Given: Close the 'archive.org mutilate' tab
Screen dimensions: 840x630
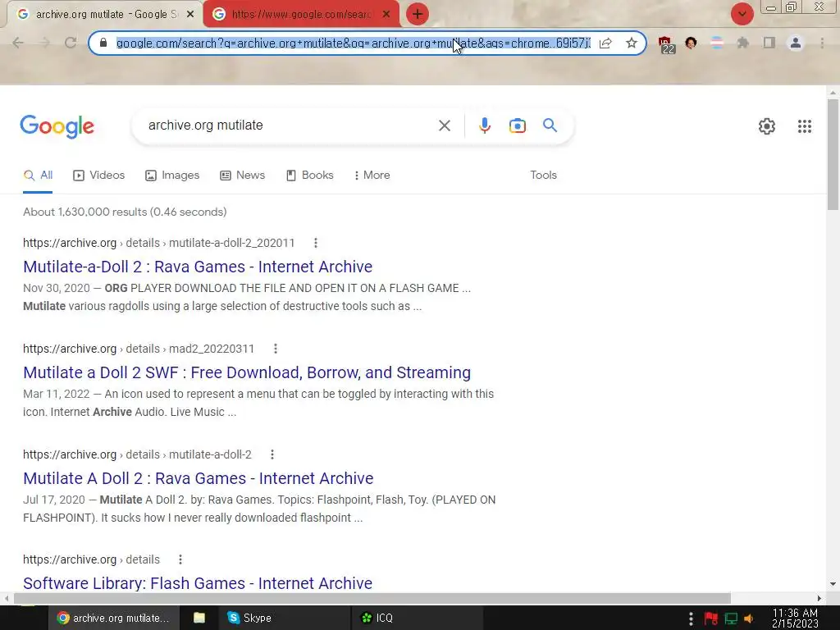Looking at the screenshot, I should pyautogui.click(x=190, y=15).
